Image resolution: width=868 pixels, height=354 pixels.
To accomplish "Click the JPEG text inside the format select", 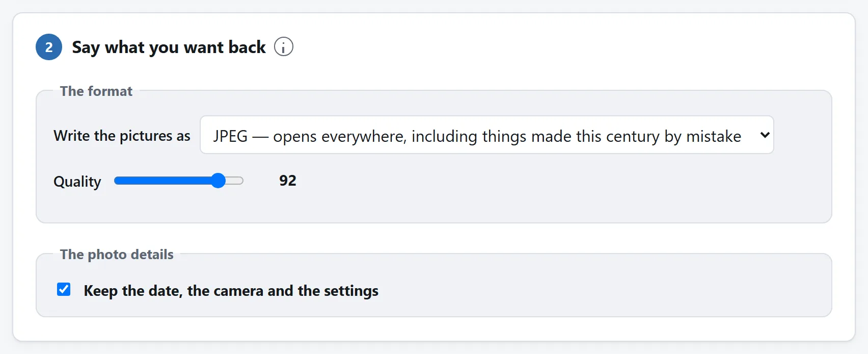I will click(x=230, y=136).
